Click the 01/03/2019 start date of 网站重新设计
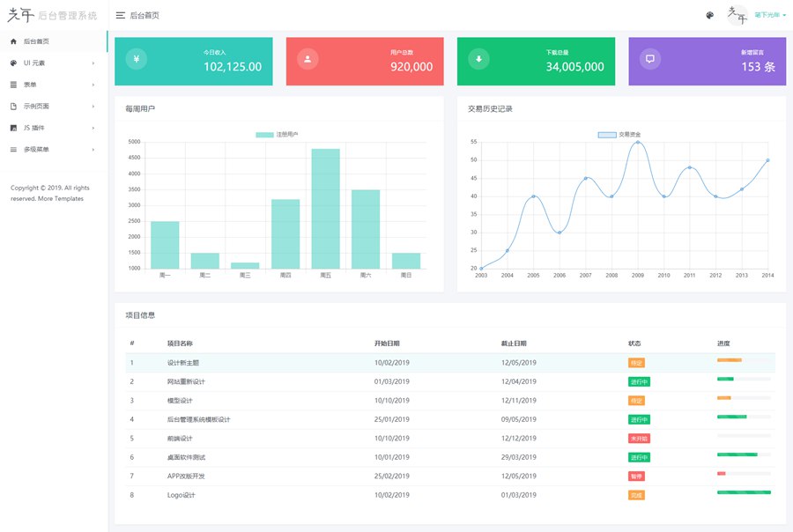The height and width of the screenshot is (532, 793). (392, 381)
